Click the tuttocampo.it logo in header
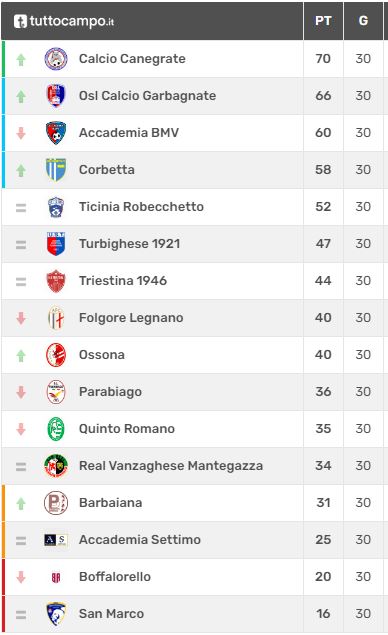This screenshot has height=635, width=388. point(64,21)
